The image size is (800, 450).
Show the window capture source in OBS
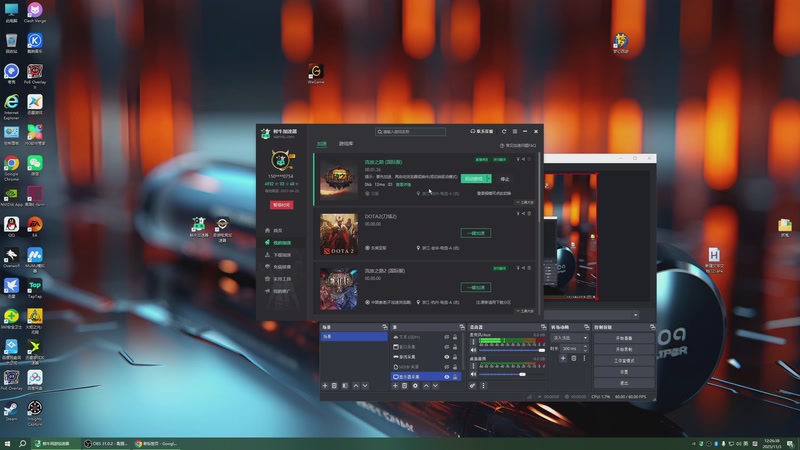[x=446, y=347]
